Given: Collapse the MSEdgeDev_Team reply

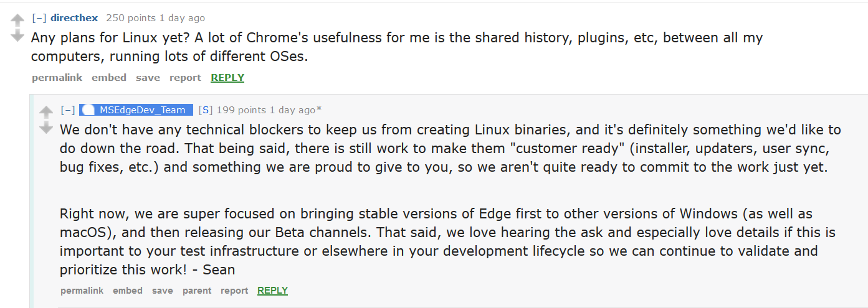Looking at the screenshot, I should (68, 110).
